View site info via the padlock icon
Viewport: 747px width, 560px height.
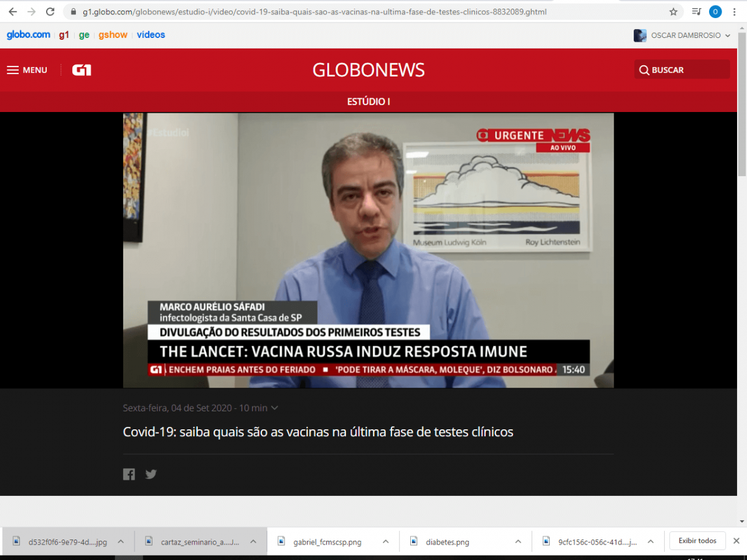pos(73,12)
